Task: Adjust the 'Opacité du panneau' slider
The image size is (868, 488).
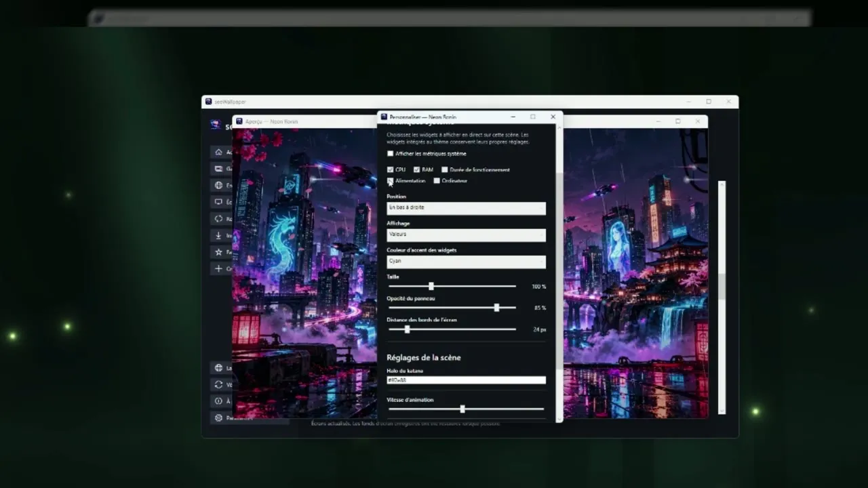Action: pos(452,308)
